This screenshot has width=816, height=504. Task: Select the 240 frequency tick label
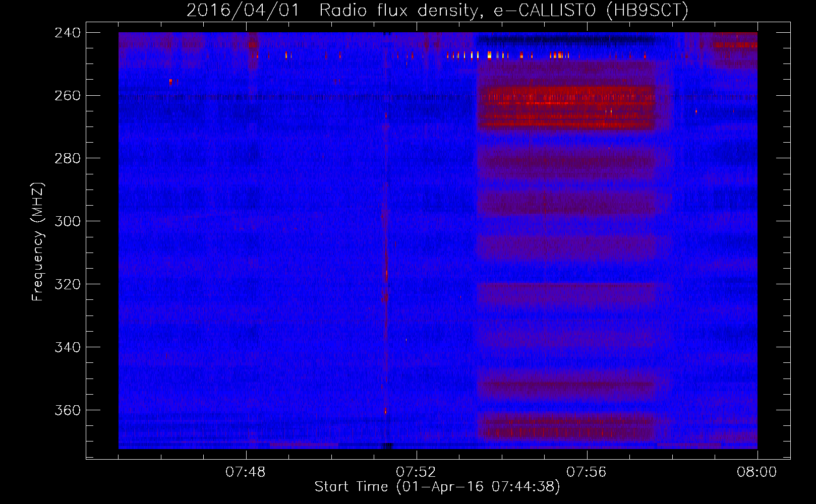[x=68, y=33]
